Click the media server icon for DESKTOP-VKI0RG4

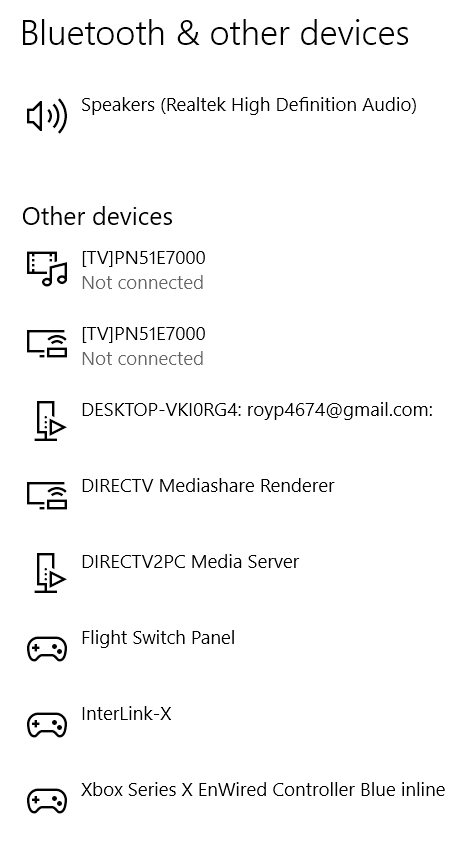[49, 421]
